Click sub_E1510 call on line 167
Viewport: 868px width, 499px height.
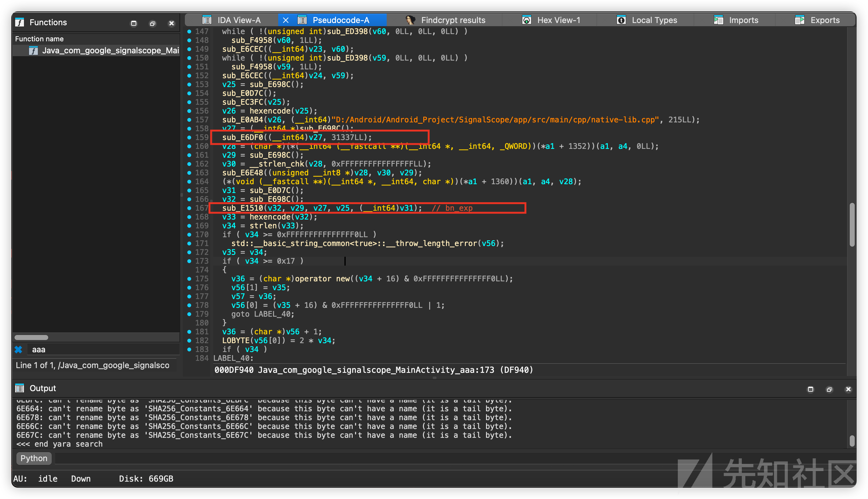tap(243, 208)
